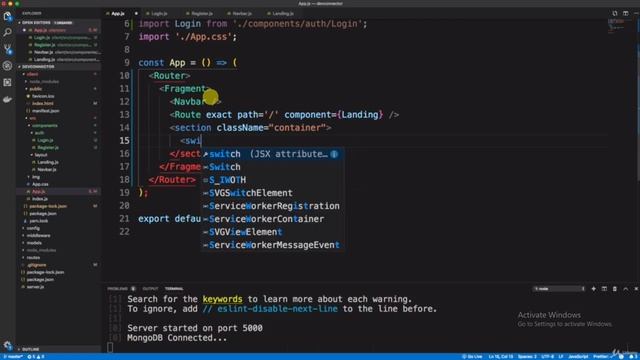Screen dimensions: 640x360
Task: Choose the ServiceWorkerContainer suggestion
Action: (272, 219)
